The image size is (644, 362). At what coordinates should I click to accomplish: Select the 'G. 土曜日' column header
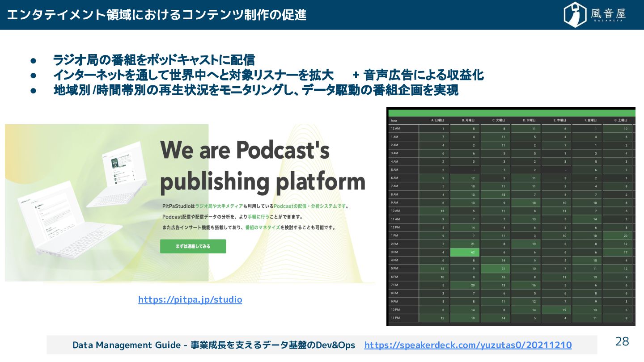point(622,120)
